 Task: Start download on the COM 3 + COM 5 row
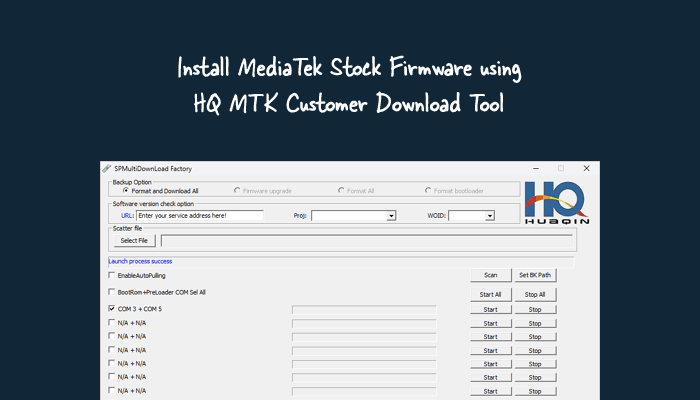pyautogui.click(x=490, y=310)
